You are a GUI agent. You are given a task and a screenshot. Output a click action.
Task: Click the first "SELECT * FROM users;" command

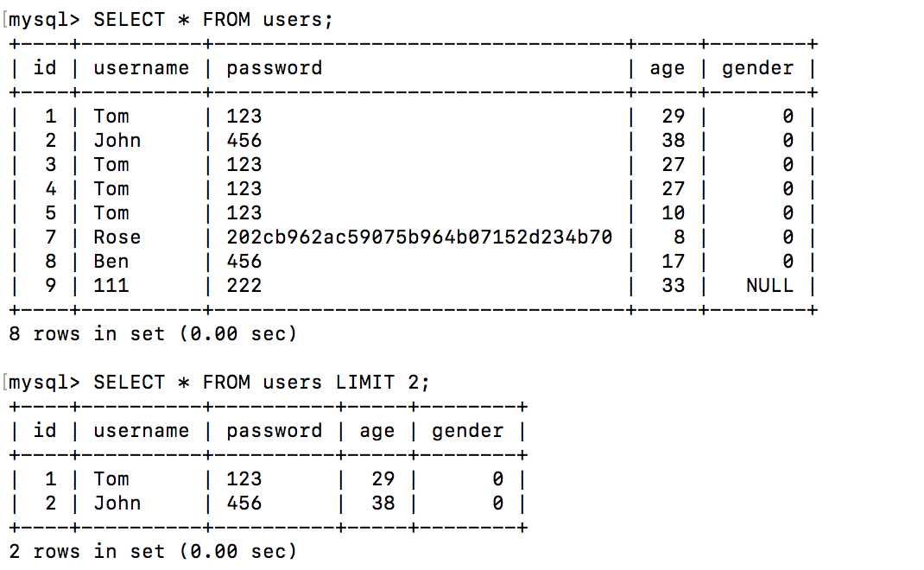212,20
